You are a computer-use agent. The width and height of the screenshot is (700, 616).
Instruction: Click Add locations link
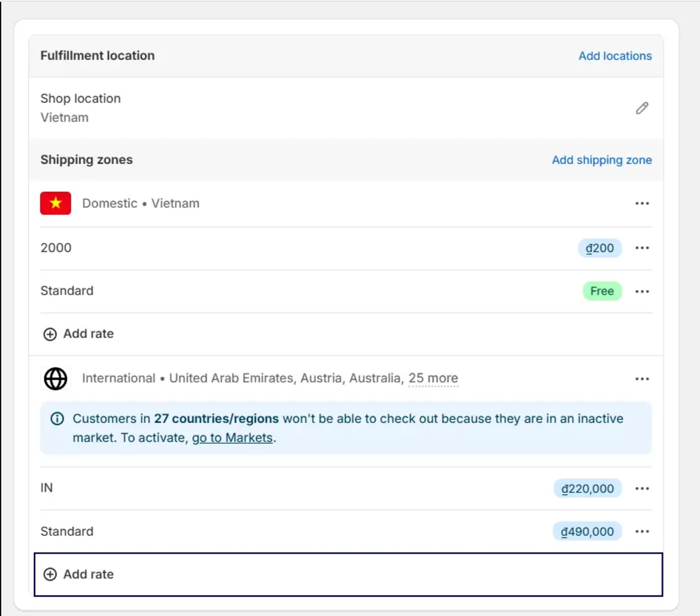click(615, 56)
